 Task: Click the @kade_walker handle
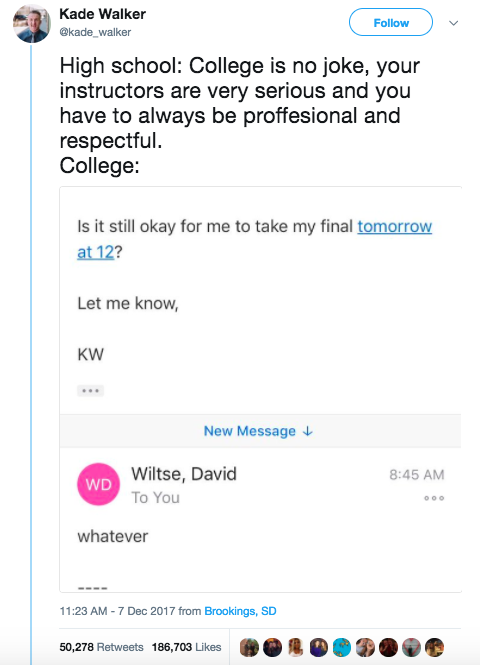95,32
